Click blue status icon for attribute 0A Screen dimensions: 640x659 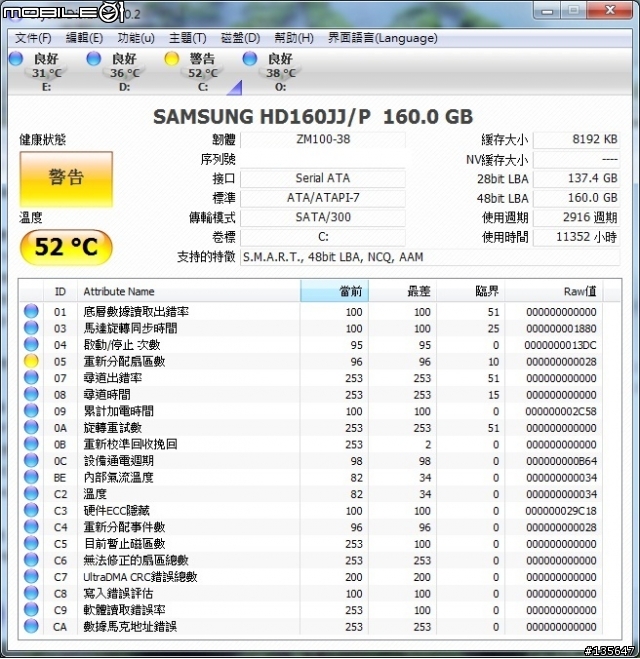point(31,427)
